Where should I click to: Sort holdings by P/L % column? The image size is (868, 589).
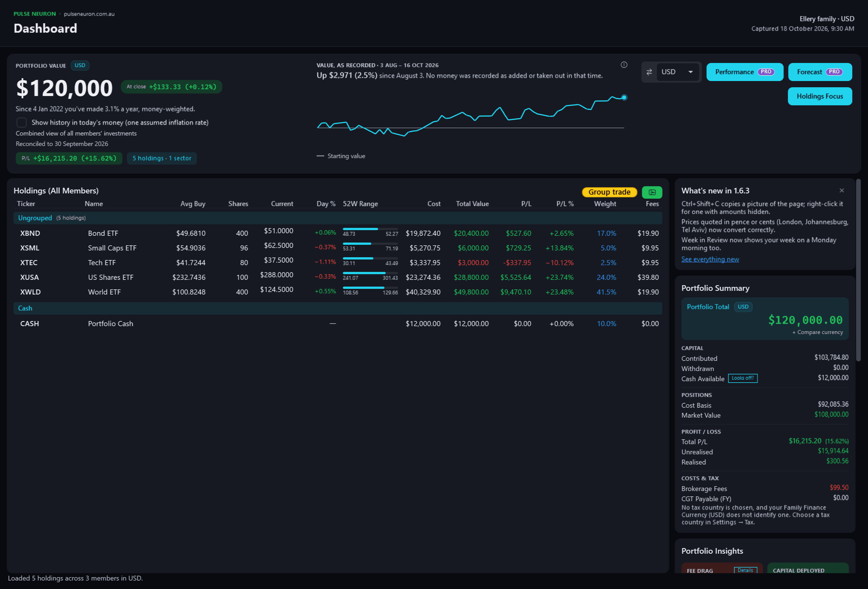565,204
